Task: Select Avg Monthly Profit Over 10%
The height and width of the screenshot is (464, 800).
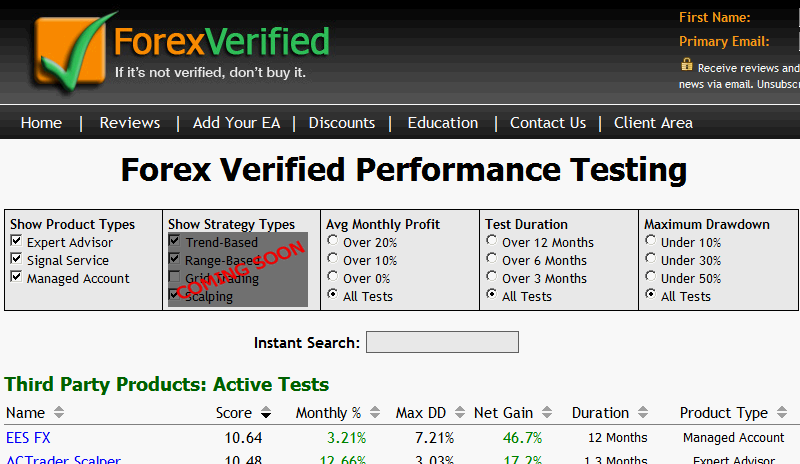Action: point(333,258)
